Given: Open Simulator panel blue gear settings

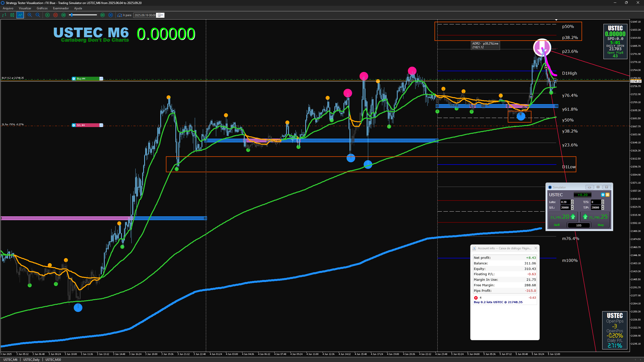Looking at the screenshot, I should (x=603, y=195).
